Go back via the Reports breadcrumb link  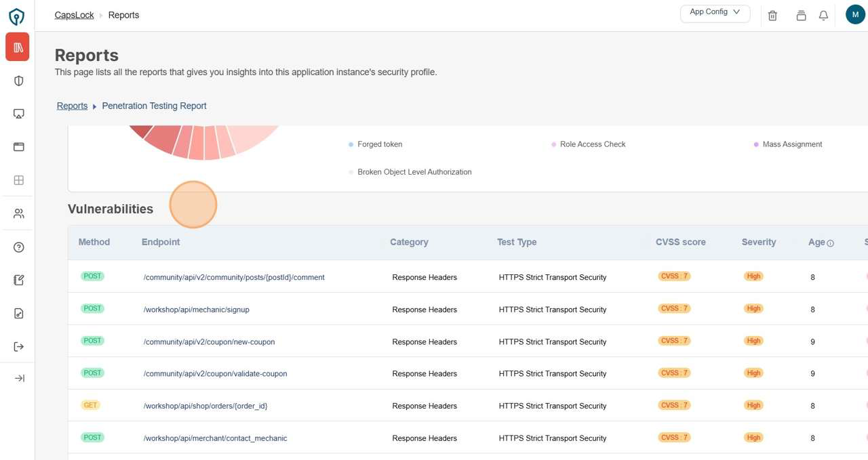(x=72, y=106)
